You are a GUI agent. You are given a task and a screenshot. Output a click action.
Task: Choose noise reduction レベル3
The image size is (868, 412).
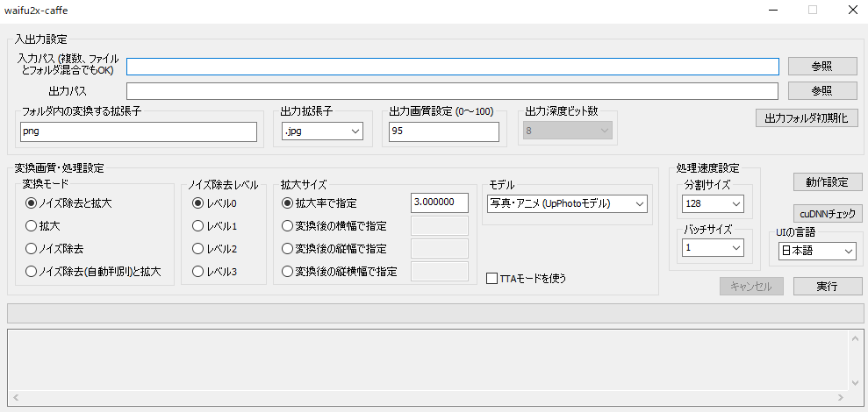(214, 272)
